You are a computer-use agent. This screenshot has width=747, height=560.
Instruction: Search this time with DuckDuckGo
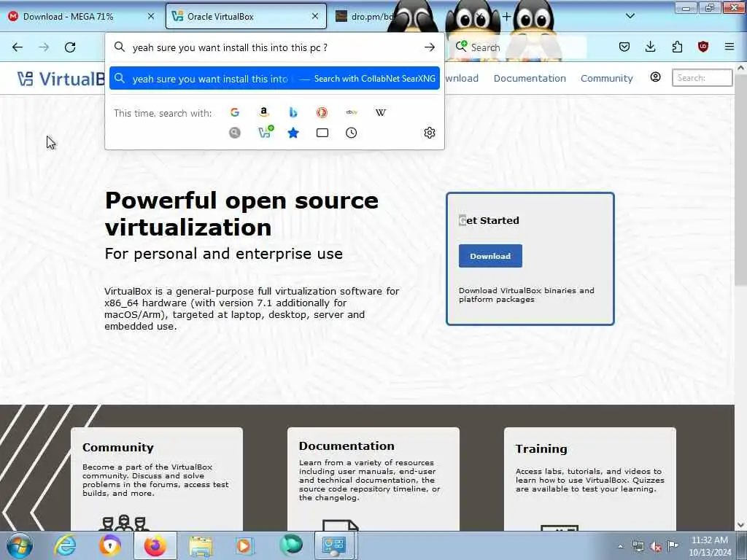pyautogui.click(x=322, y=112)
